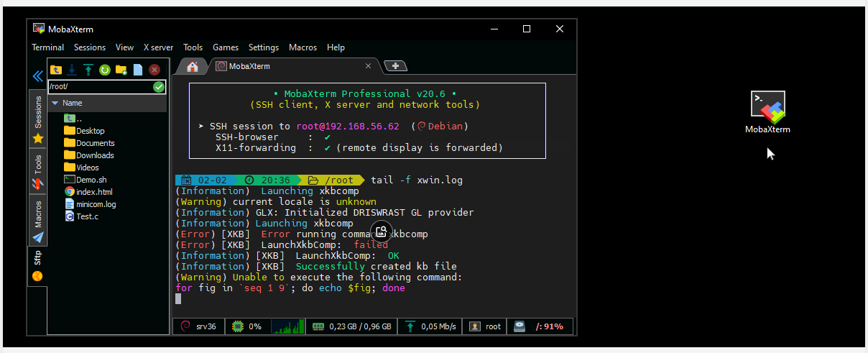Delete selected file with red X icon
Screen dimensions: 868x353
click(x=154, y=70)
